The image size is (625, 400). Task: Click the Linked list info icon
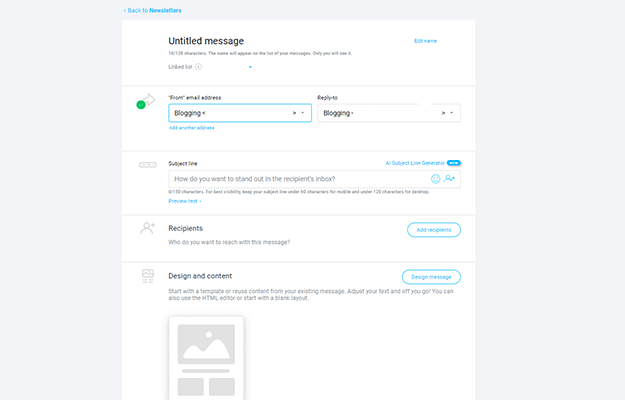(x=198, y=67)
